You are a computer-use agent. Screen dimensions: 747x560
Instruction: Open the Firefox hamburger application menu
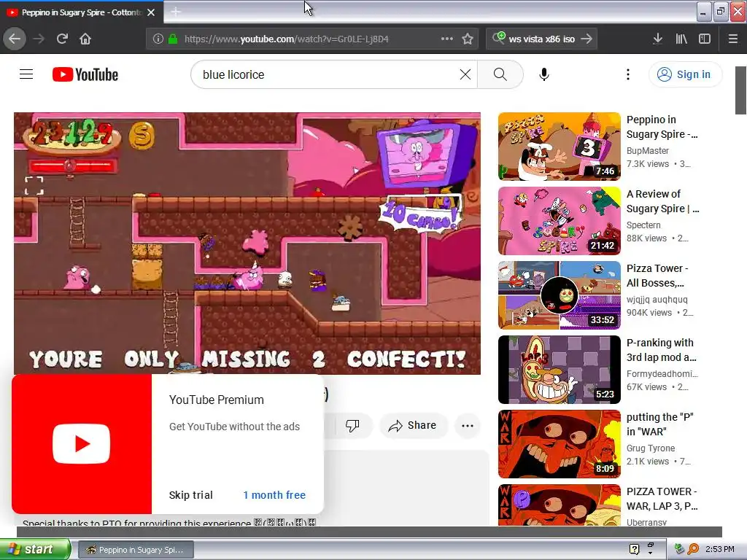coord(733,39)
